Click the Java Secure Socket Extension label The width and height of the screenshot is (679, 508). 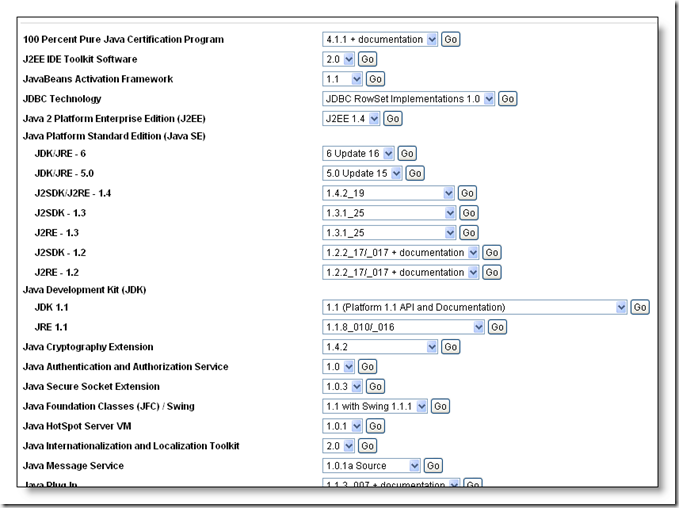(x=91, y=386)
